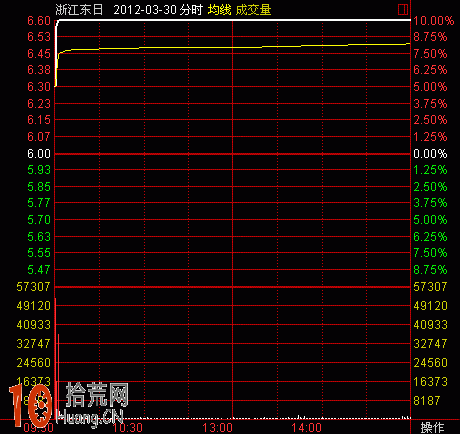Click the green 5.00% percent label
Screen dimensions: 460x434
click(x=430, y=220)
